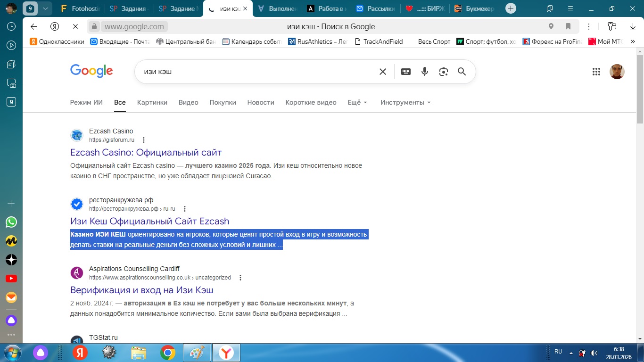Expand the tab list chevron

(45, 8)
